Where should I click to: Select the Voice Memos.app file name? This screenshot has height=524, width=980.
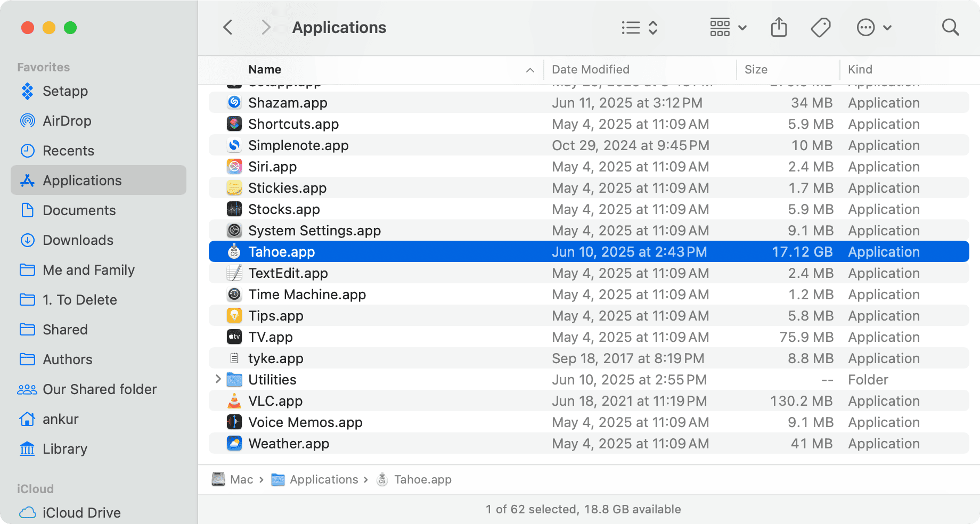pos(305,422)
